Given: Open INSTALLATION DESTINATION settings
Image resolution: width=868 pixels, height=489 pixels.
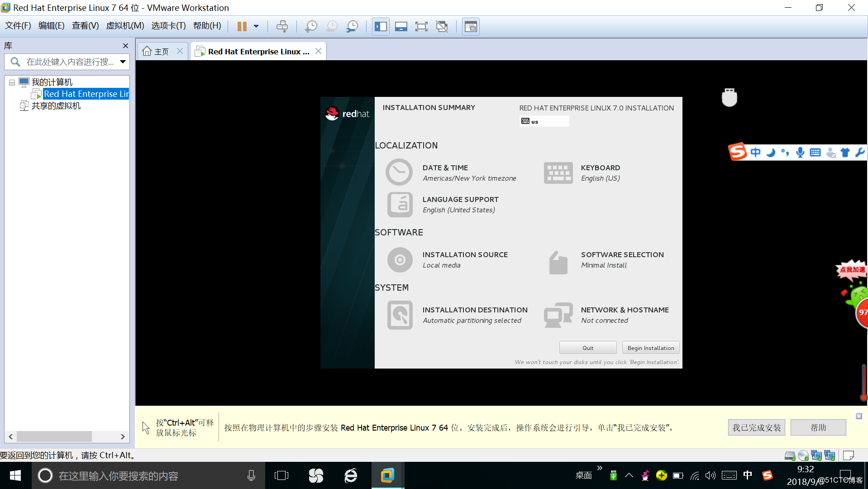Looking at the screenshot, I should (x=457, y=315).
